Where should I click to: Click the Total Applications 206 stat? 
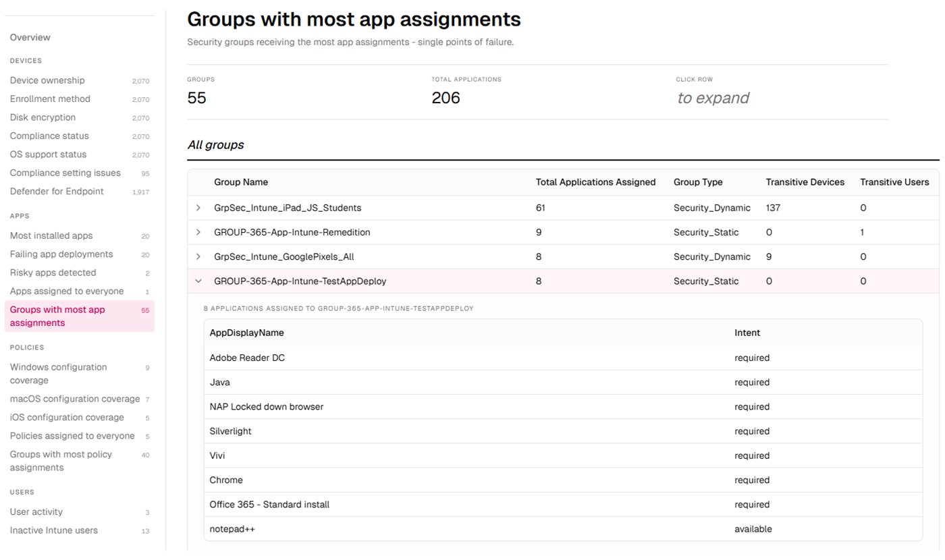(x=446, y=98)
